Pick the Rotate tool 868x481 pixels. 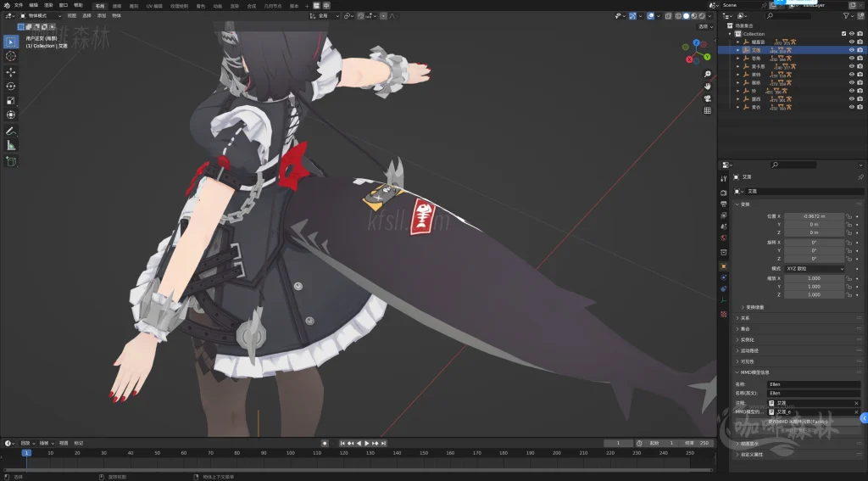(10, 87)
